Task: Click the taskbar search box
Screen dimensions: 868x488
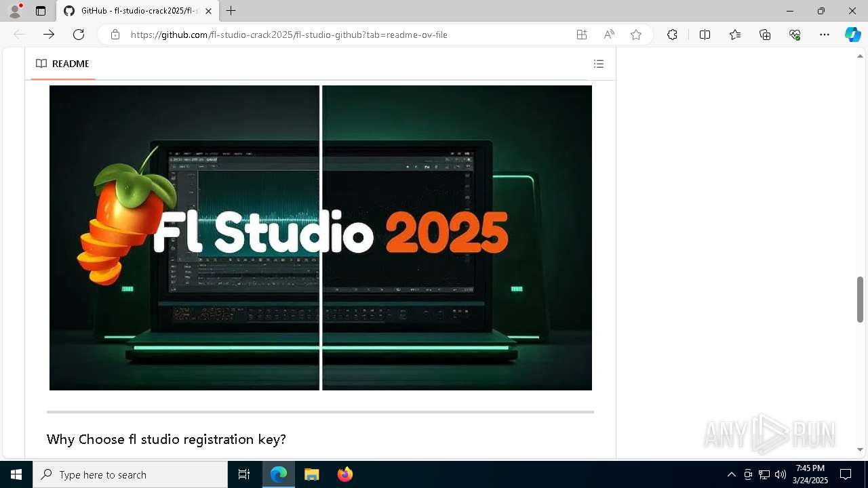Action: point(130,474)
